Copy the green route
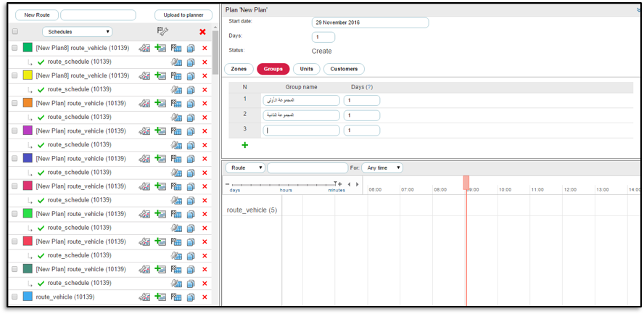644x314 pixels. coord(191,49)
